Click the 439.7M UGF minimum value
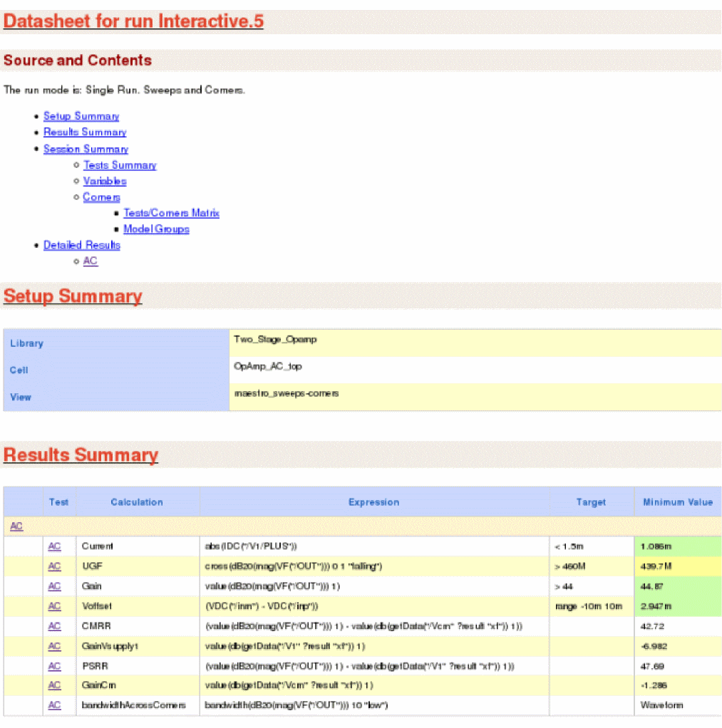This screenshot has height=728, width=722. tap(678, 566)
